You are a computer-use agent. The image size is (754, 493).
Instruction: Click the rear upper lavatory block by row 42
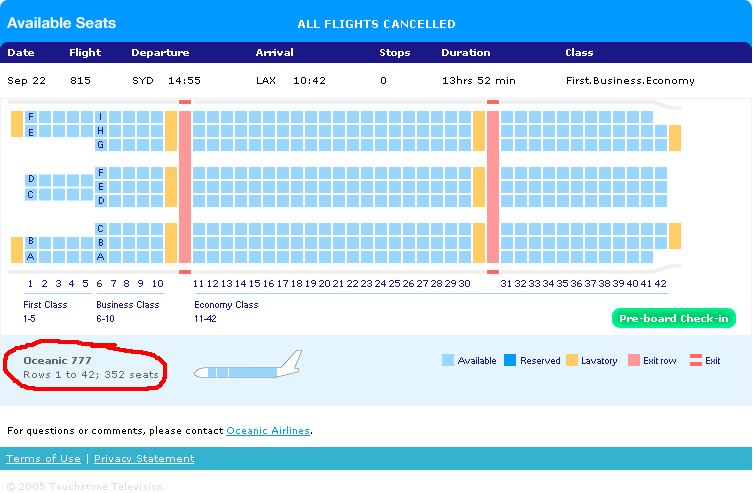click(x=675, y=138)
